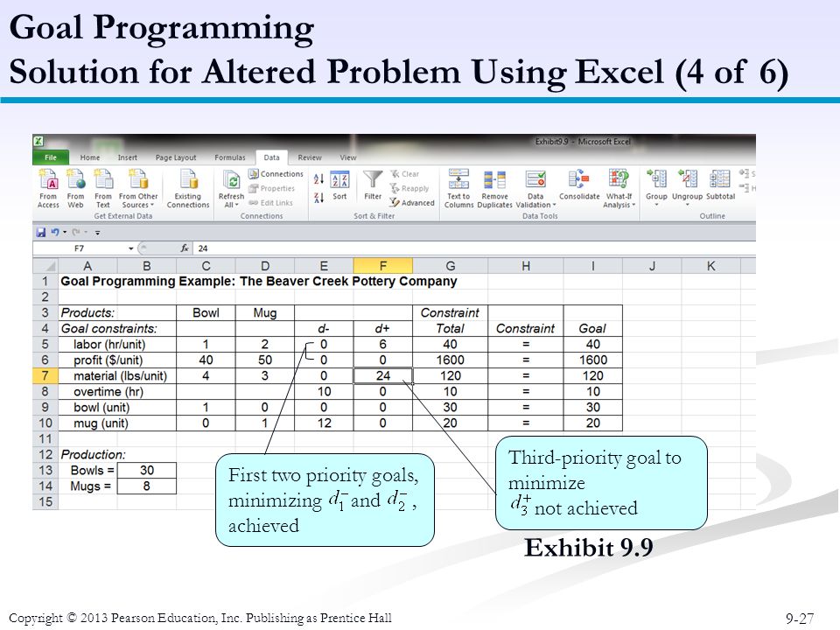840x630 pixels.
Task: Click the 1600 Constraint Total cell
Action: point(451,360)
